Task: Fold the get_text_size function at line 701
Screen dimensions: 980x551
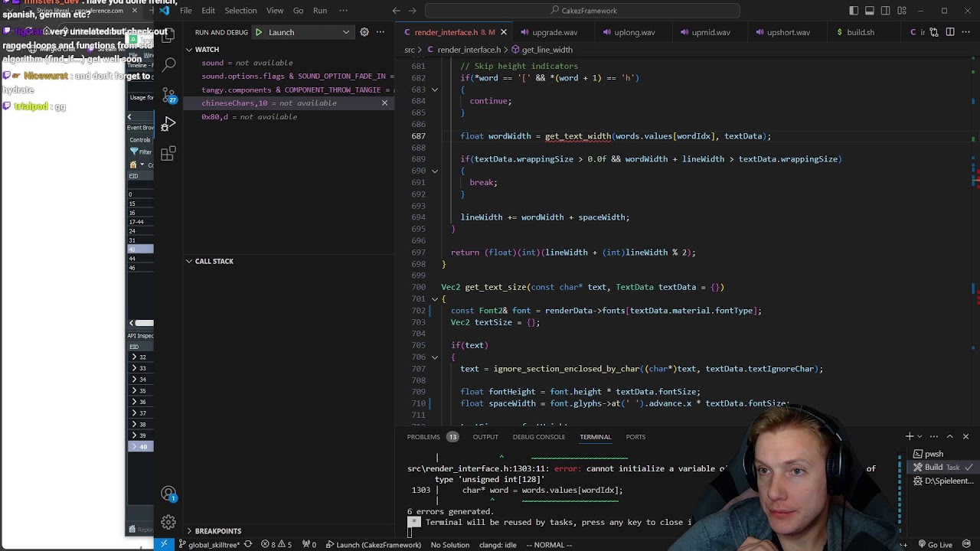Action: coord(435,299)
